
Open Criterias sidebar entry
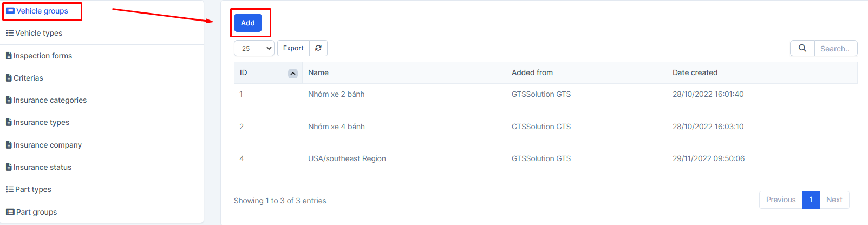click(x=24, y=78)
